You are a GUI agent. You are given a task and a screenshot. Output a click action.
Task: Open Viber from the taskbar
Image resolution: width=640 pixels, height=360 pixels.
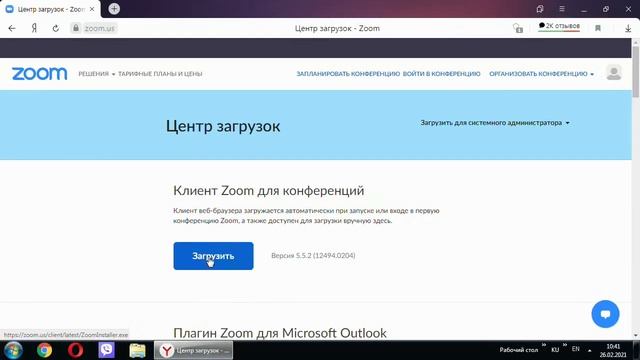tap(107, 350)
